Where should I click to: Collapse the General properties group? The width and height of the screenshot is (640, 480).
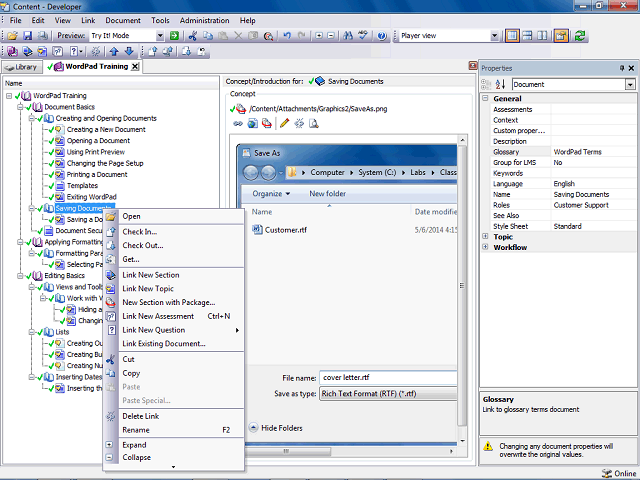[485, 98]
